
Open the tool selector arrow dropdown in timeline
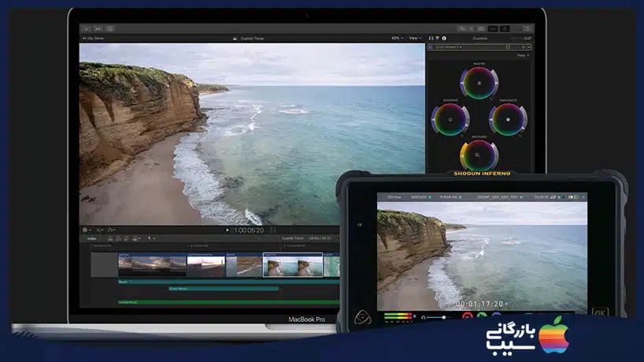[x=150, y=238]
